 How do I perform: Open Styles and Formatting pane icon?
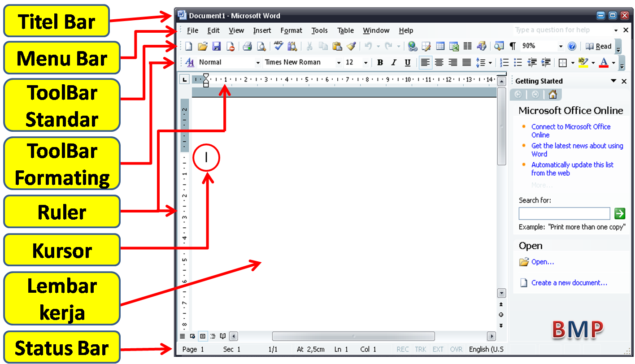tap(190, 62)
